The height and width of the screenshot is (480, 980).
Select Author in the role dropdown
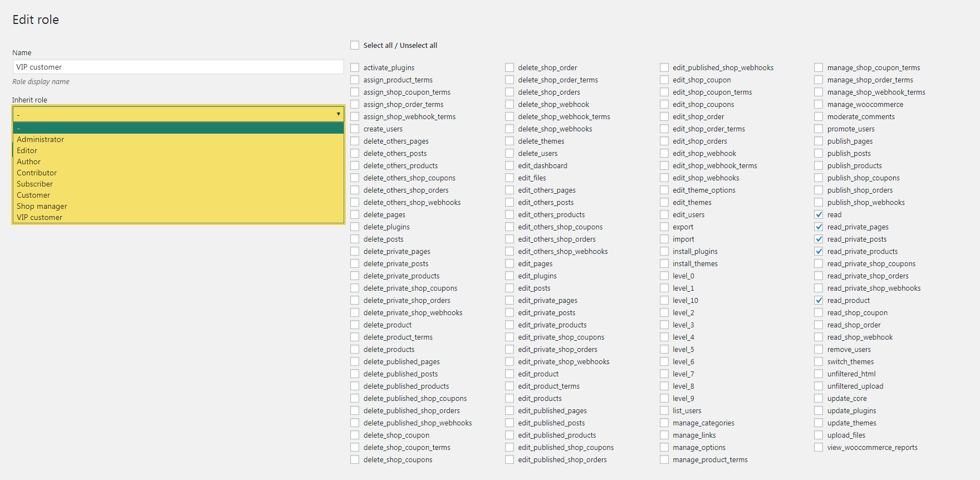[178, 161]
